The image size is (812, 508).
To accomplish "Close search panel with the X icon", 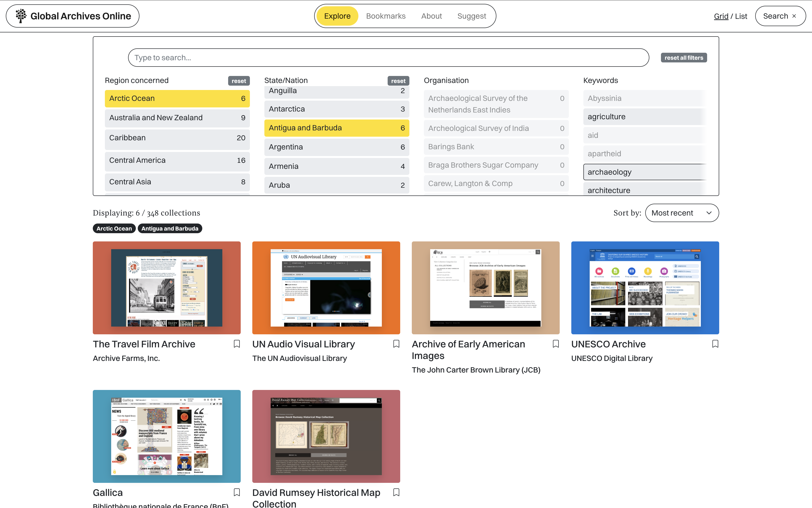I will [x=794, y=16].
